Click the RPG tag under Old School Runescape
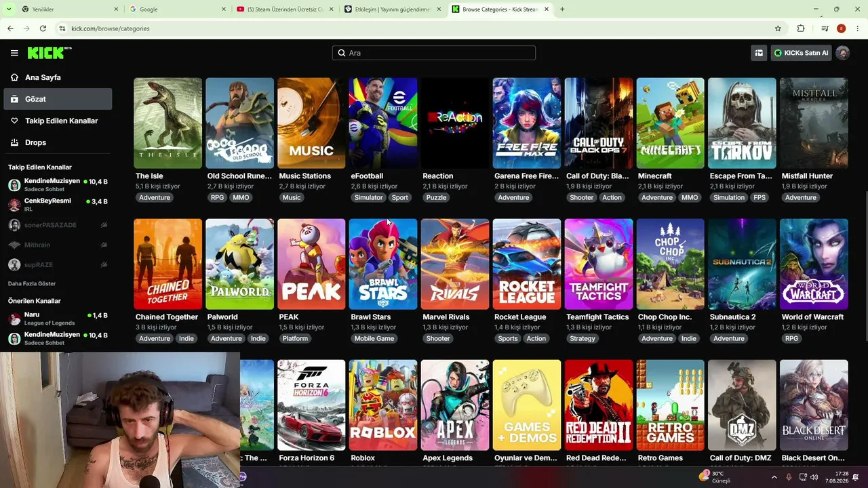The height and width of the screenshot is (488, 868). (217, 198)
